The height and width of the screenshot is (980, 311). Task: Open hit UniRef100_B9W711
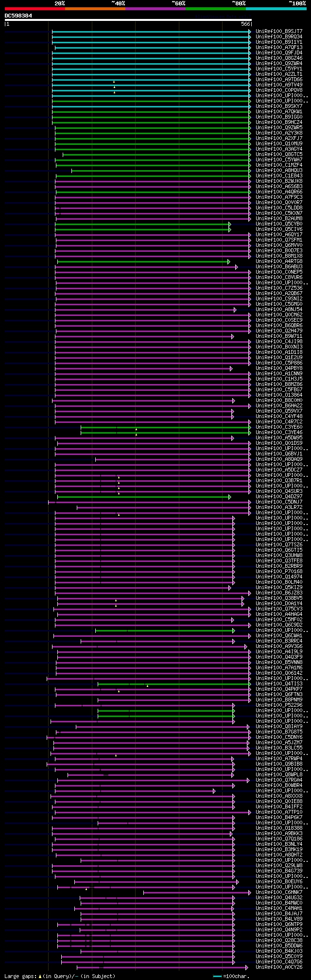(x=279, y=336)
